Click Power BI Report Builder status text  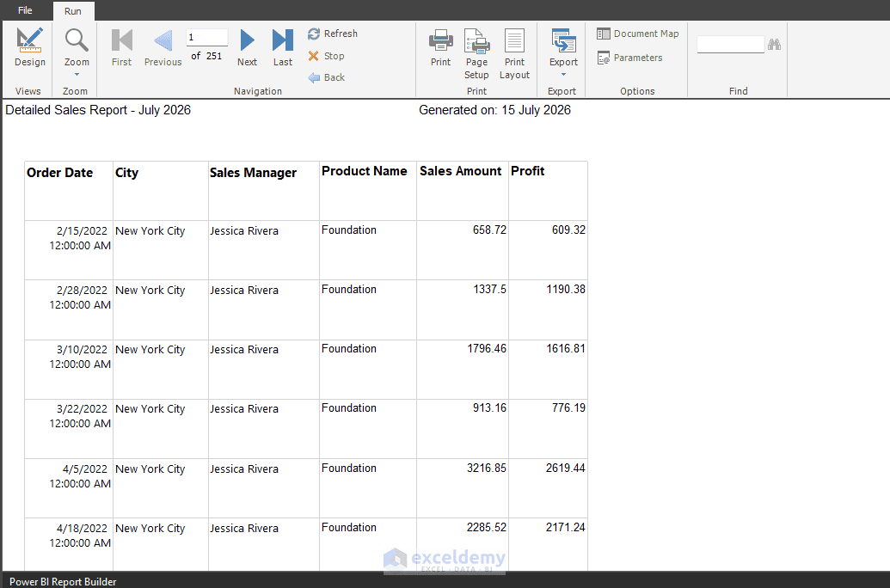[63, 582]
